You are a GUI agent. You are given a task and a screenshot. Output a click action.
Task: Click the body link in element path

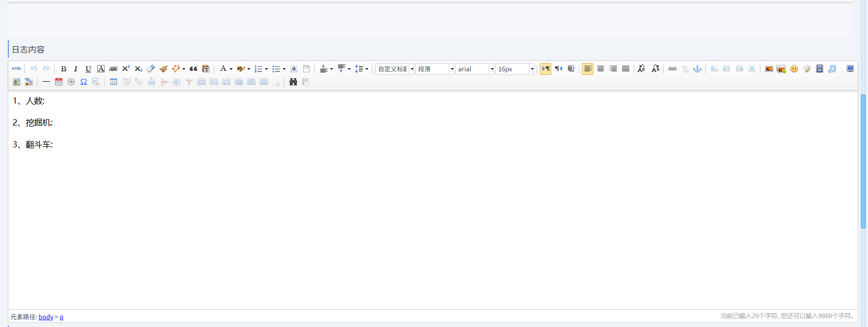tap(46, 317)
